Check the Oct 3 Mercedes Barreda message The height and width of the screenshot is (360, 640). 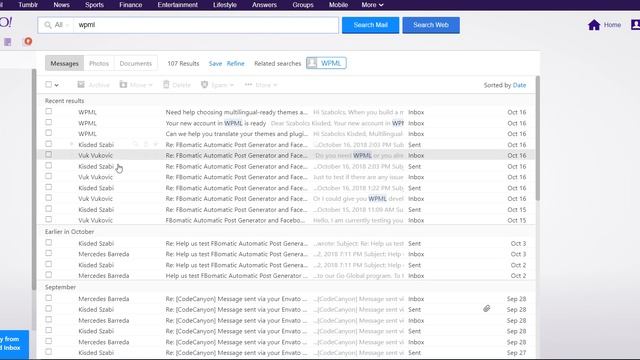tap(49, 253)
